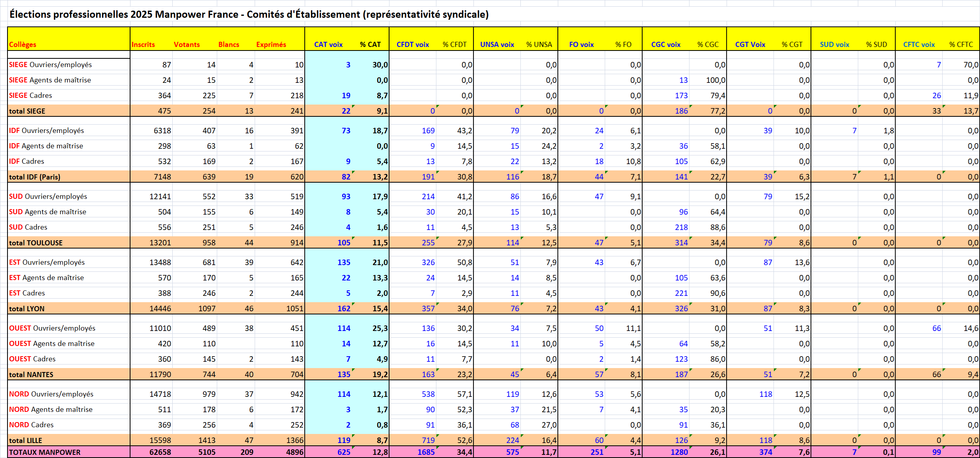Click Inscrits value 364 for SIEGE Cadres
Screen dimensions: 980x458
click(164, 95)
